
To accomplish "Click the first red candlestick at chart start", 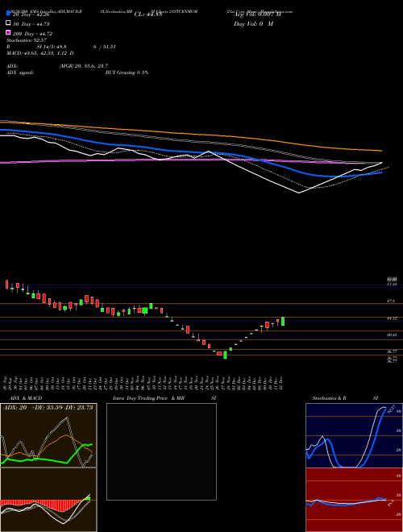I will tap(6, 285).
